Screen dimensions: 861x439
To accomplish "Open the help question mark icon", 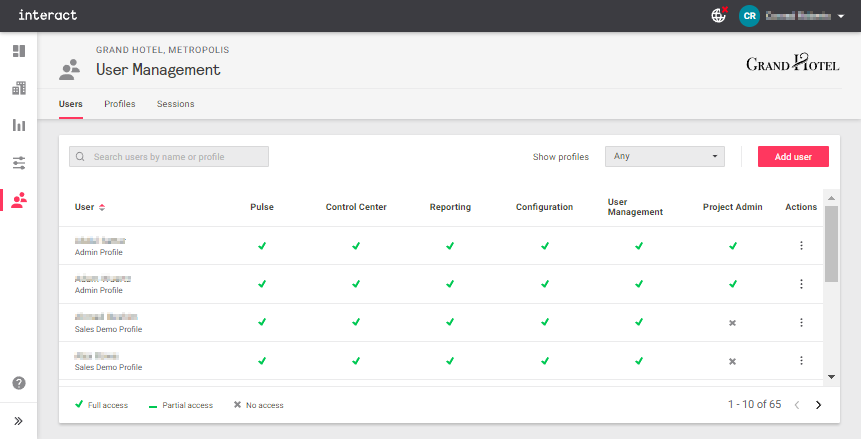I will (x=18, y=383).
